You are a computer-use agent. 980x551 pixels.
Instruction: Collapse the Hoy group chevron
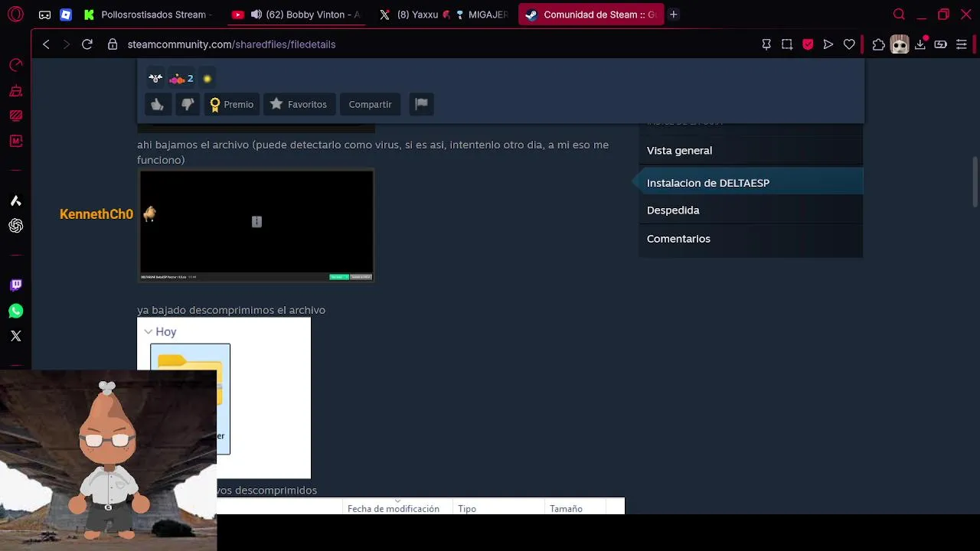pyautogui.click(x=149, y=332)
